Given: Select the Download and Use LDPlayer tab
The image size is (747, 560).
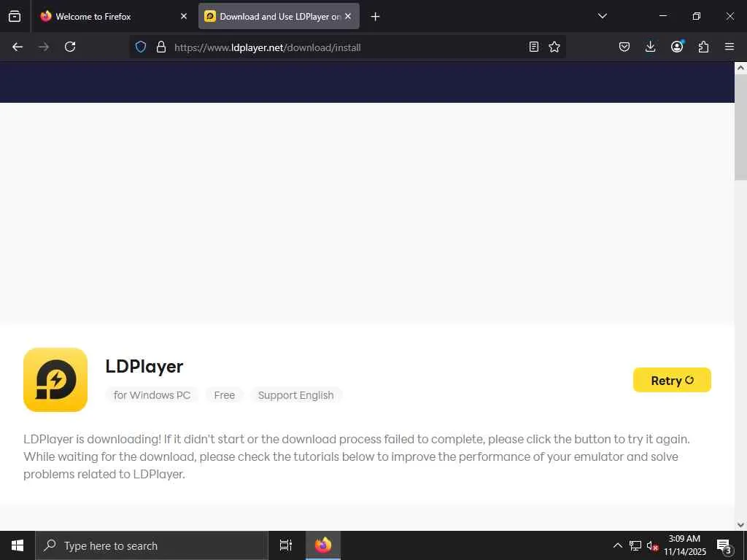Looking at the screenshot, I should pyautogui.click(x=279, y=16).
